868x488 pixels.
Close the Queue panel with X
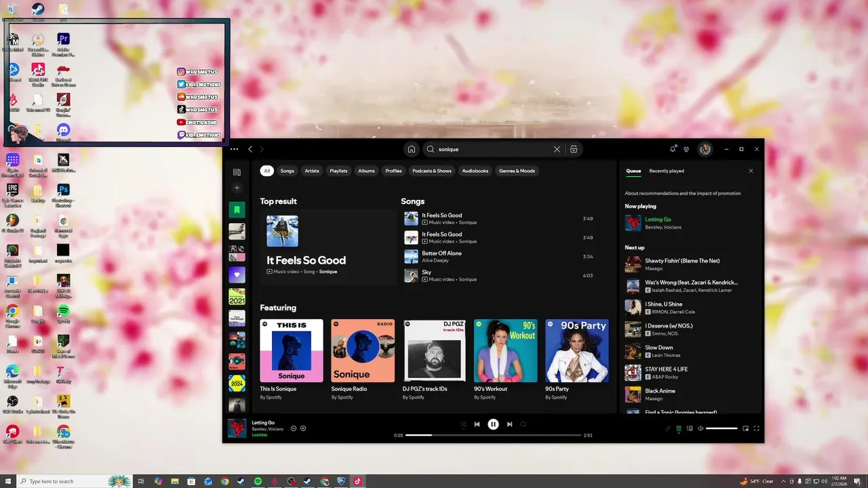point(751,171)
